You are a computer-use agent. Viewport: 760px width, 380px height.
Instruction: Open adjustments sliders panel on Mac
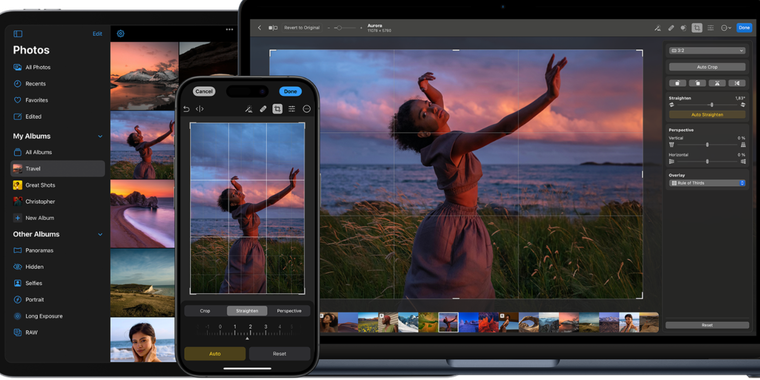(711, 28)
